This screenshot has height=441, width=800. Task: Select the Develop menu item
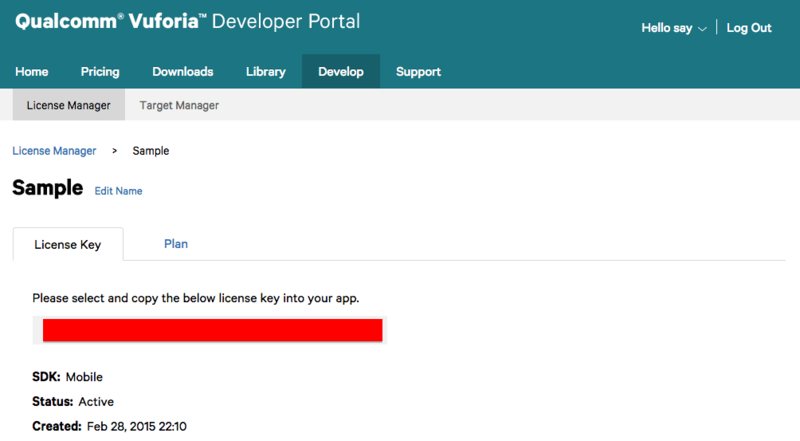click(x=341, y=71)
